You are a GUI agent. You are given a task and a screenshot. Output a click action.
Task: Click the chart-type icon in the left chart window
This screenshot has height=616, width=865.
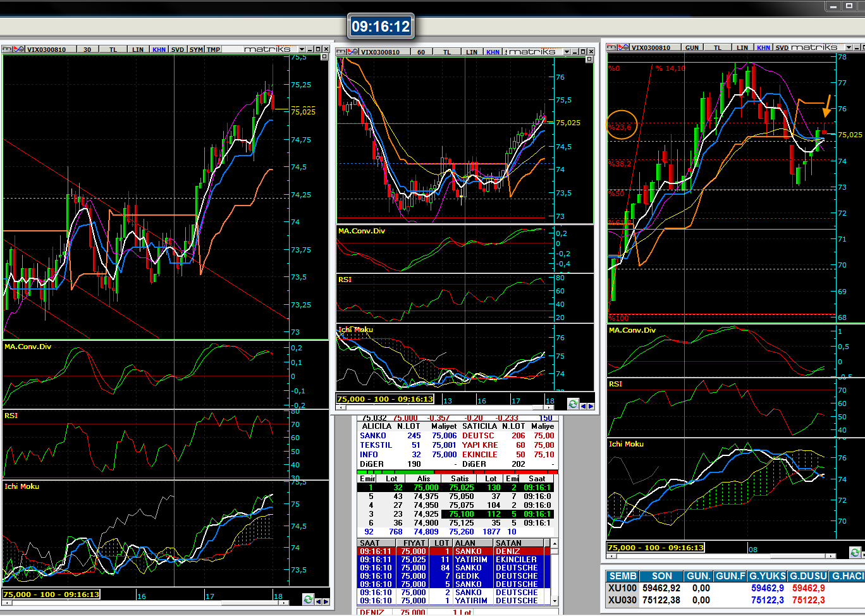[18, 49]
